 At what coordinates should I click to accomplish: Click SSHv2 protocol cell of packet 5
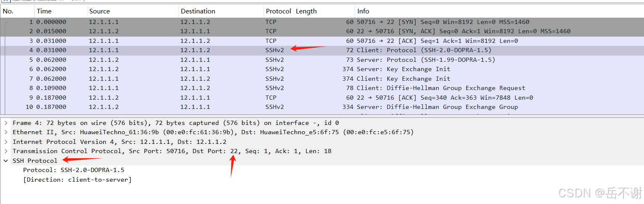click(x=274, y=60)
